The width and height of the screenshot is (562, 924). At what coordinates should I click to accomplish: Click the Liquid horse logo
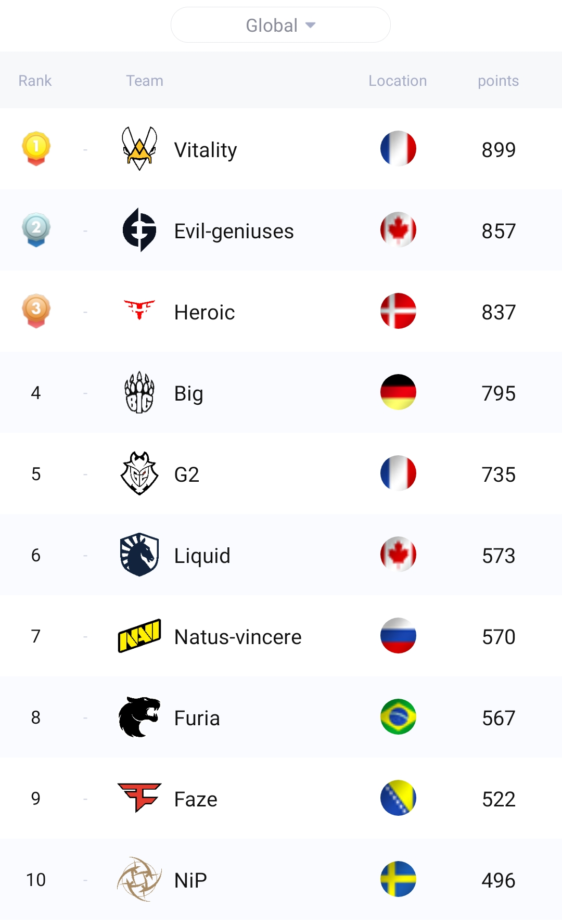139,555
